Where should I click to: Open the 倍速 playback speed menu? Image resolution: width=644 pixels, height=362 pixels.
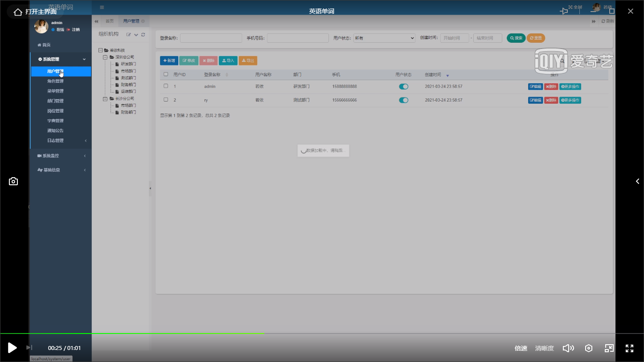(x=521, y=348)
